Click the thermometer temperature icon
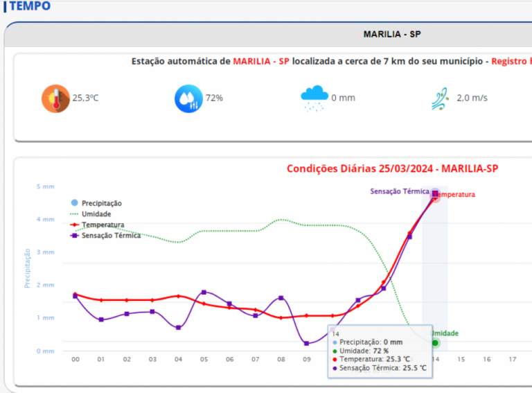 tap(55, 98)
